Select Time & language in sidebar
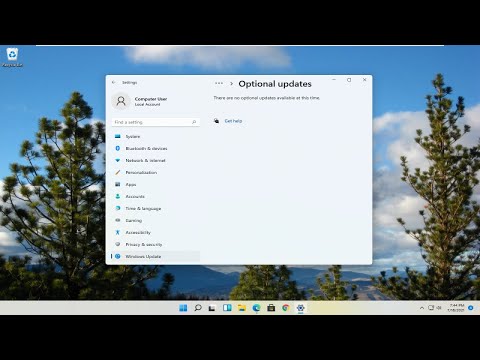 click(x=156, y=208)
